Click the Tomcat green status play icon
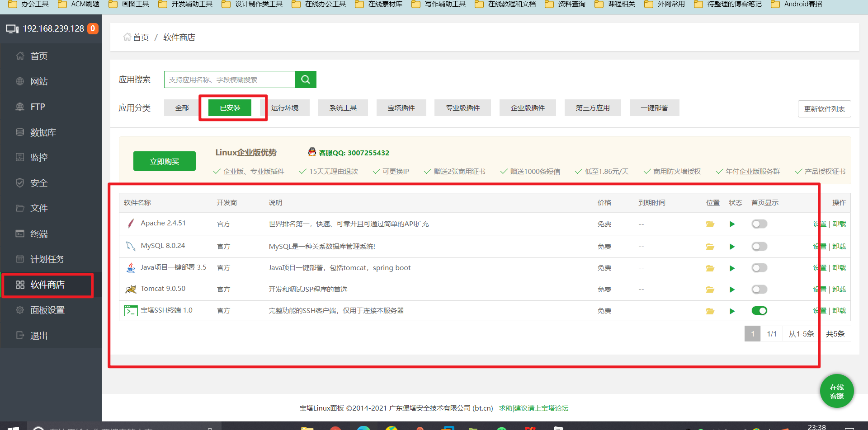The height and width of the screenshot is (430, 868). (x=732, y=290)
